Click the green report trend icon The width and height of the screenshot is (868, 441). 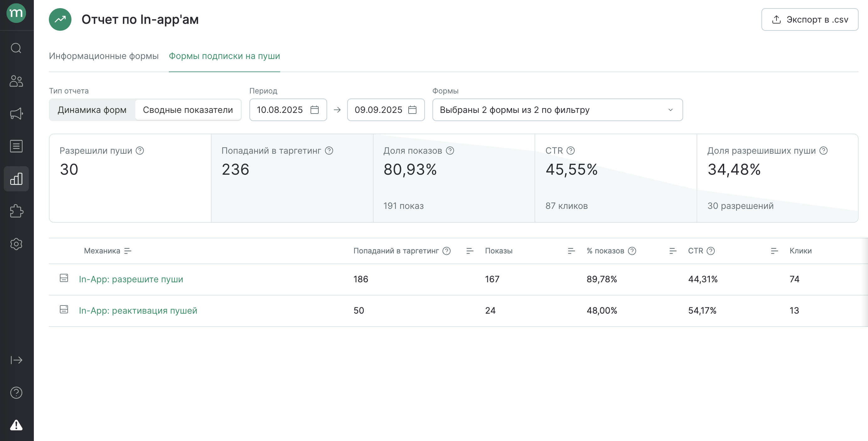[60, 19]
